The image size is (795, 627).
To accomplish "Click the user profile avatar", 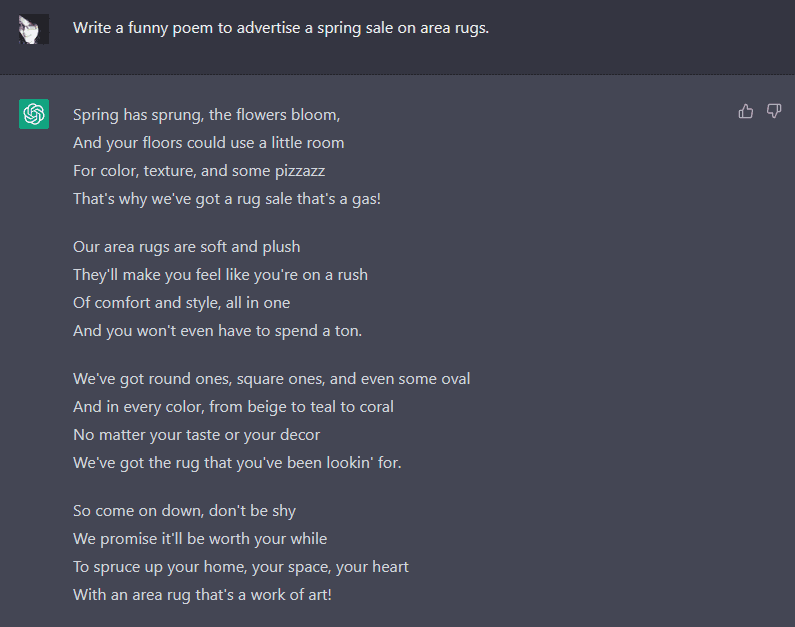I will tap(34, 29).
